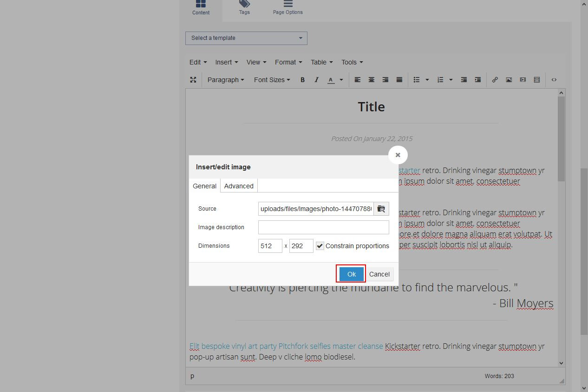Open Page Options section
The image size is (588, 392).
288,8
